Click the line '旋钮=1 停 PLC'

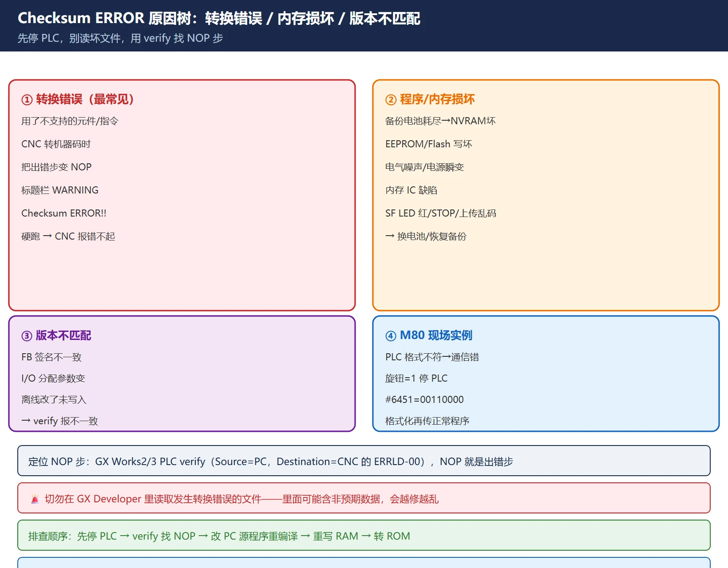[416, 378]
